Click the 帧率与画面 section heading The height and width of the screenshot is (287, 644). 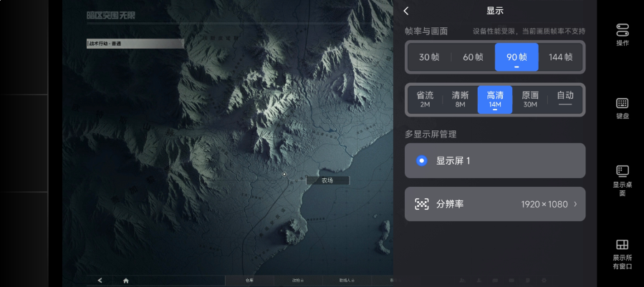[x=426, y=31]
